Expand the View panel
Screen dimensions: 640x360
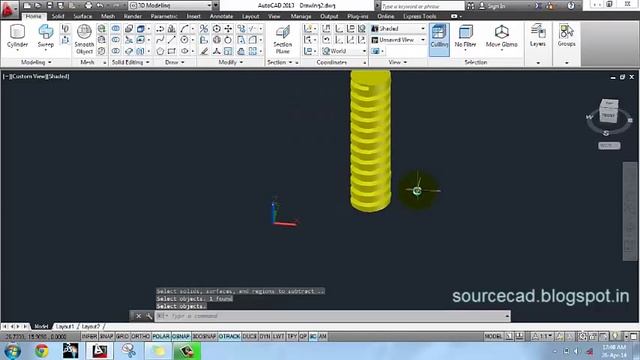[398, 62]
